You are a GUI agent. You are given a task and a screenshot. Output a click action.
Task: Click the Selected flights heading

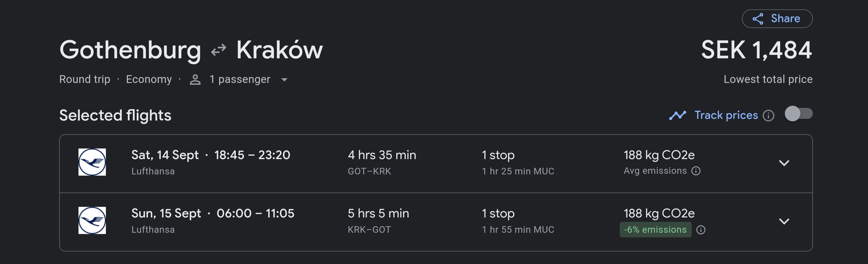(x=115, y=115)
